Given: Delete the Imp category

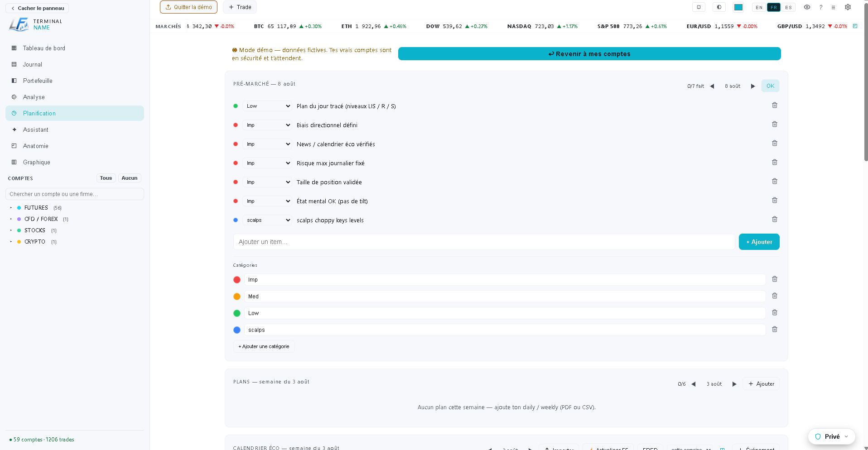Looking at the screenshot, I should tap(774, 279).
